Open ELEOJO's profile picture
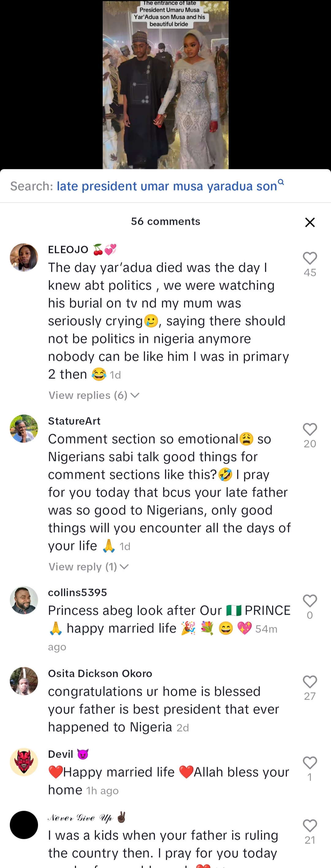 click(24, 257)
